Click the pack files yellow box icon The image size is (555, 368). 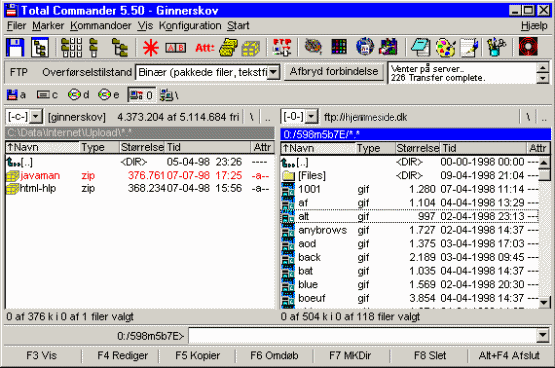point(228,47)
